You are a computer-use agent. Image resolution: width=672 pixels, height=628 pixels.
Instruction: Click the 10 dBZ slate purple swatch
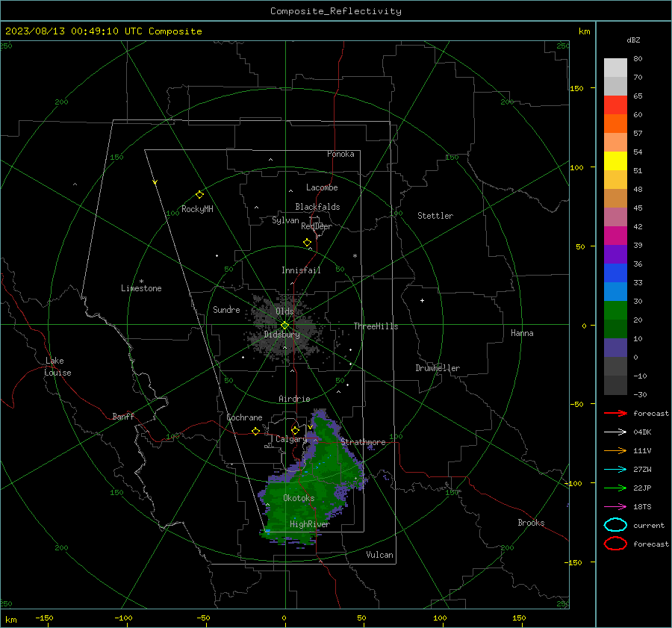click(x=615, y=348)
